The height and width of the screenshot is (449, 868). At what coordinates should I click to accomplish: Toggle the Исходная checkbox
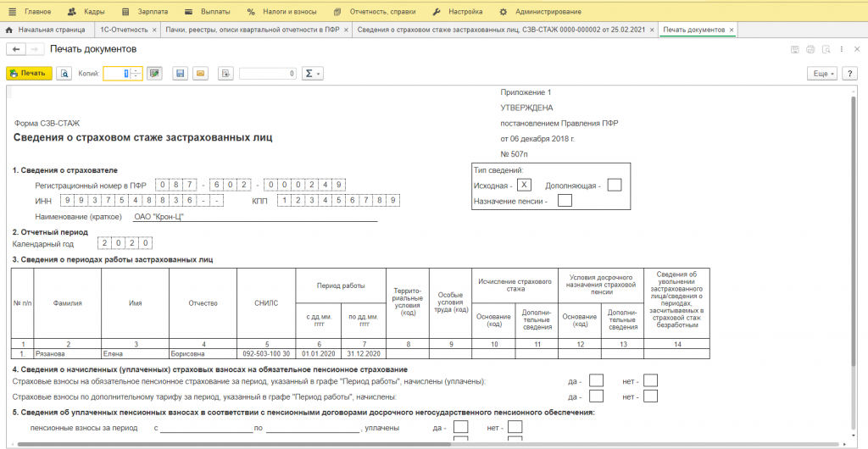click(x=524, y=185)
